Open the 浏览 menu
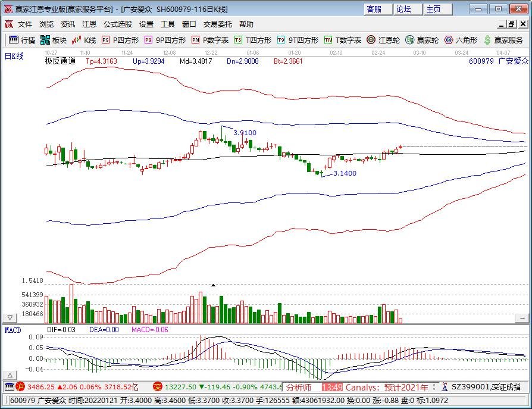Screen dimensions: 532x409 coord(46,24)
